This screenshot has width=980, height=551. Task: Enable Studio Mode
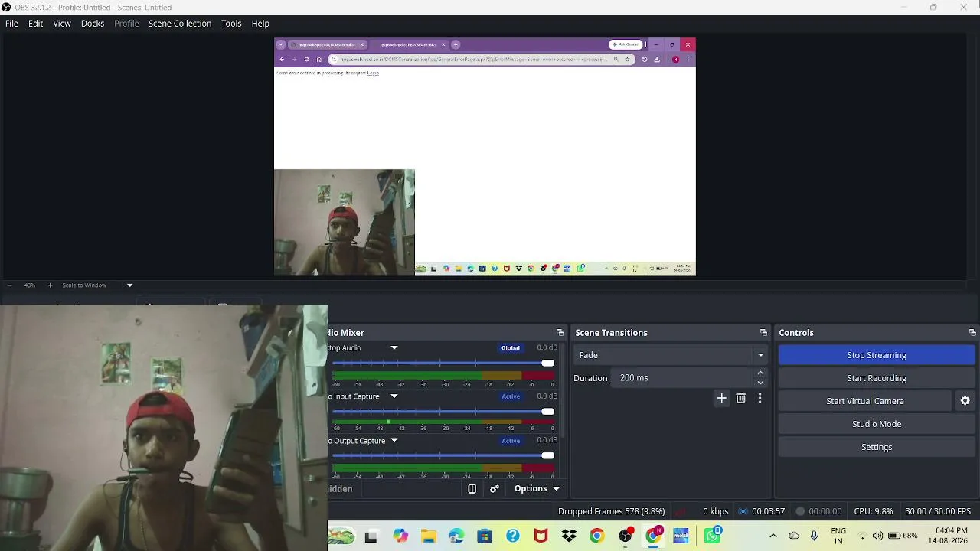[x=877, y=424]
